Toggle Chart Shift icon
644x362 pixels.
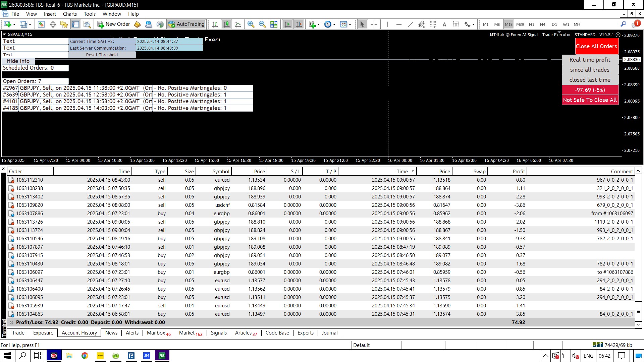click(299, 24)
